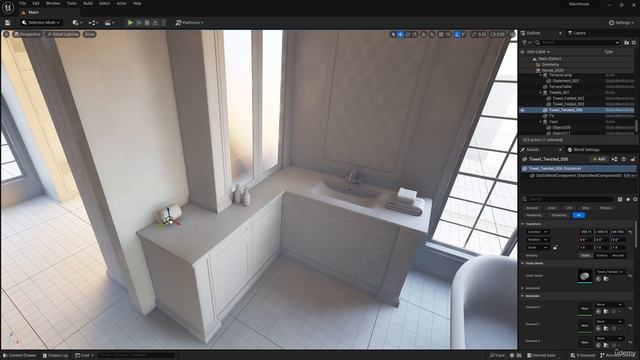The width and height of the screenshot is (640, 360).
Task: Collapse the Vase actor group
Action: tap(540, 122)
